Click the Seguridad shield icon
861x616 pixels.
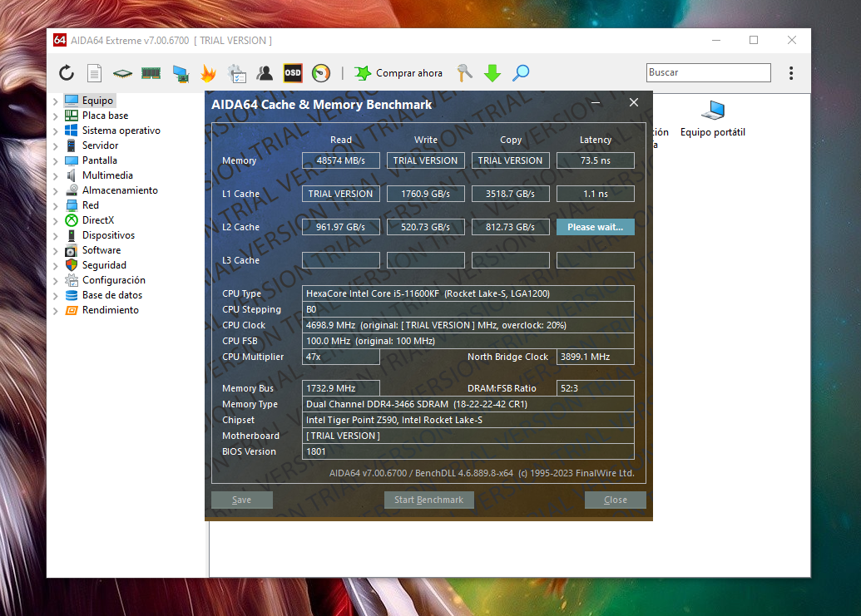coord(72,265)
